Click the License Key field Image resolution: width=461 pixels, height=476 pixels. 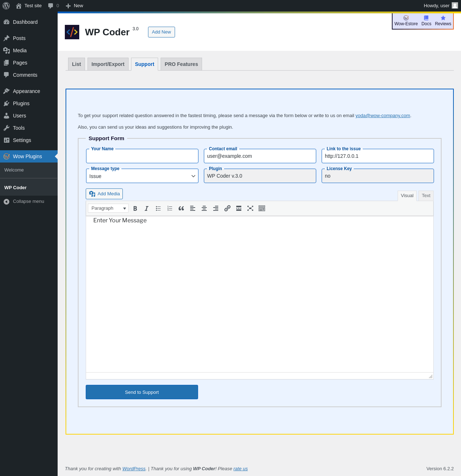click(x=378, y=176)
